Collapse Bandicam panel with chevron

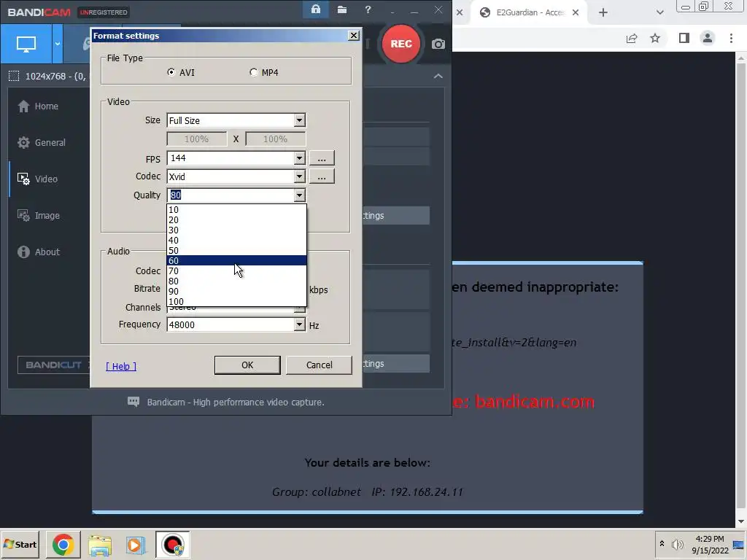tap(438, 76)
